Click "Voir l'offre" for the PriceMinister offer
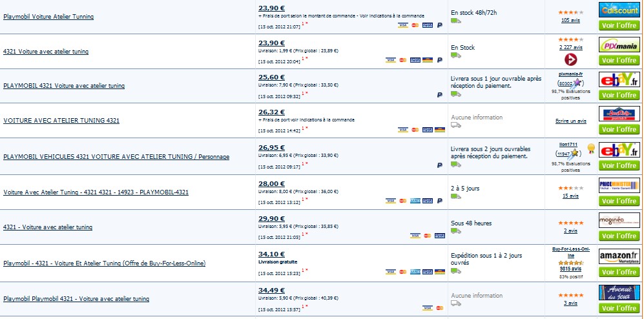644x319 pixels. click(x=619, y=201)
